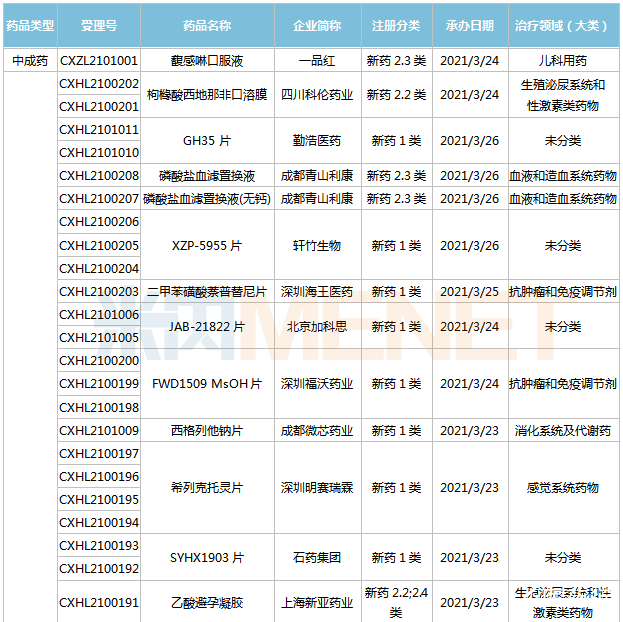Select company cell 一品红
Viewport: 623px width, 622px height.
[x=317, y=60]
